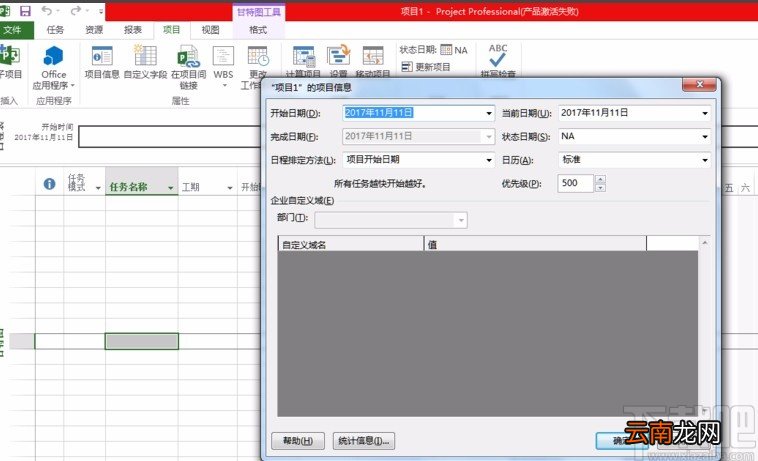Switch to the Task ribbon tab

[x=55, y=30]
